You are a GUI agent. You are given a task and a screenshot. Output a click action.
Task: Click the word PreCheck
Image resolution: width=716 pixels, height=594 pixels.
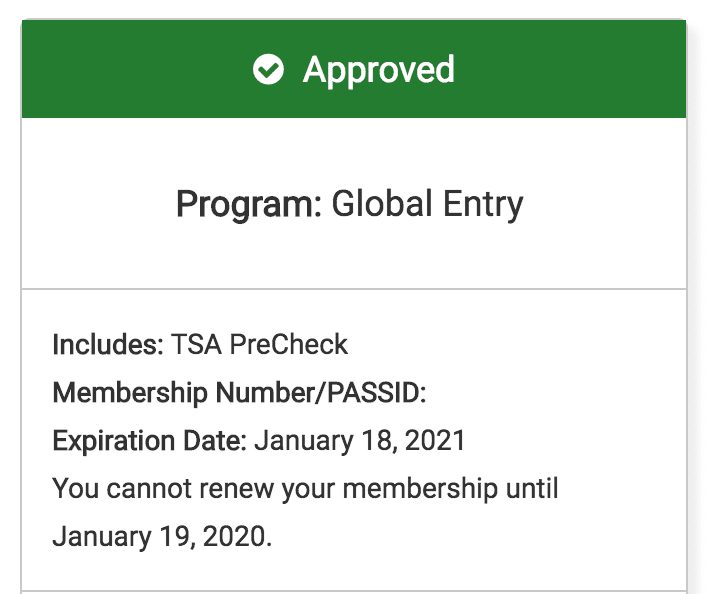[x=289, y=345]
